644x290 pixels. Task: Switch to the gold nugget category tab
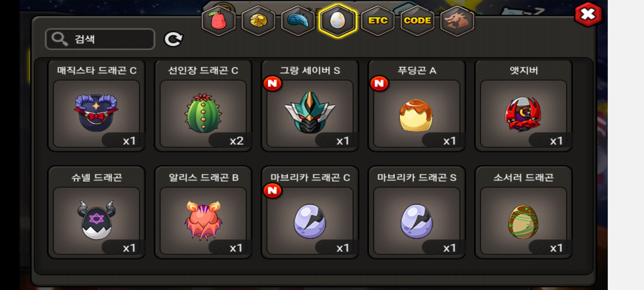tap(258, 21)
